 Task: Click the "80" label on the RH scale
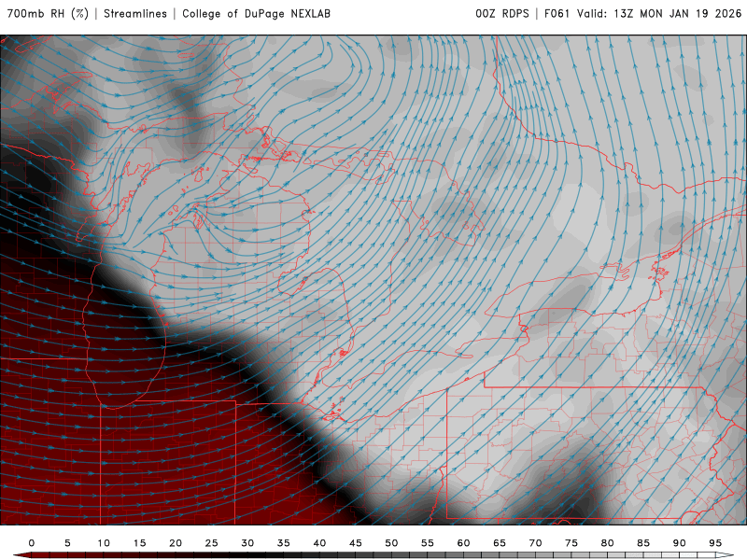coord(608,543)
